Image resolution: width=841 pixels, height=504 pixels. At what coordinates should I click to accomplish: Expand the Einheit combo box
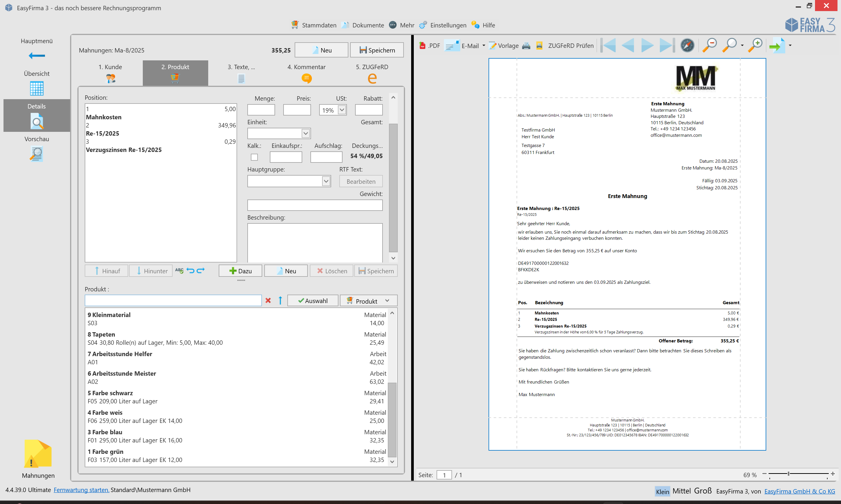pyautogui.click(x=306, y=134)
